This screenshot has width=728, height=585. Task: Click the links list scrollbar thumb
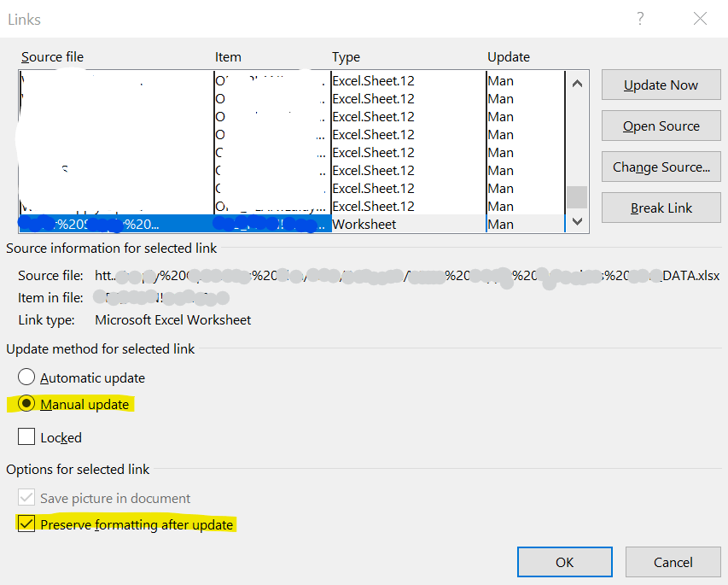(x=577, y=197)
